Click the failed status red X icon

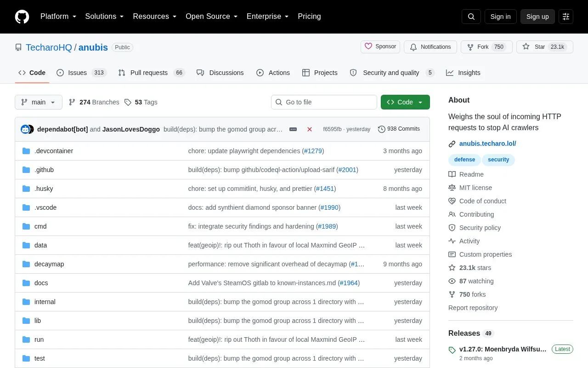310,129
